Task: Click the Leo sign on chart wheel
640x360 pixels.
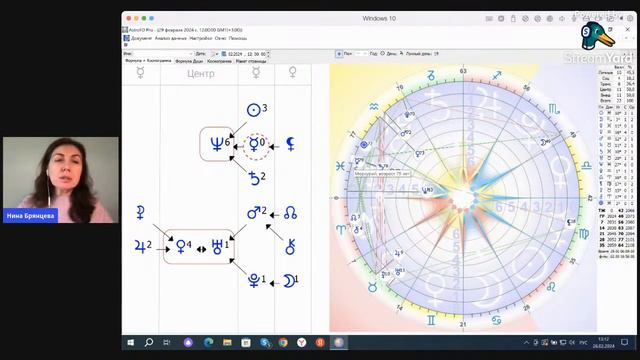Action: pos(551,287)
